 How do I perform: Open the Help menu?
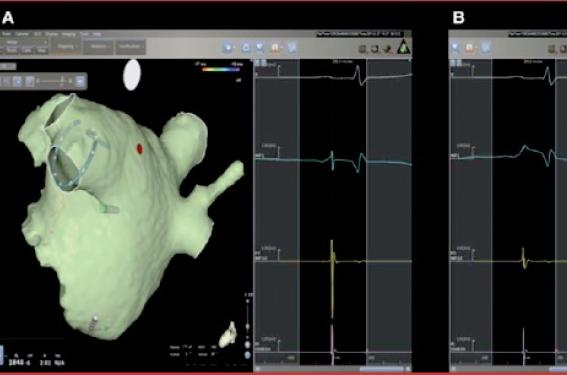point(97,34)
